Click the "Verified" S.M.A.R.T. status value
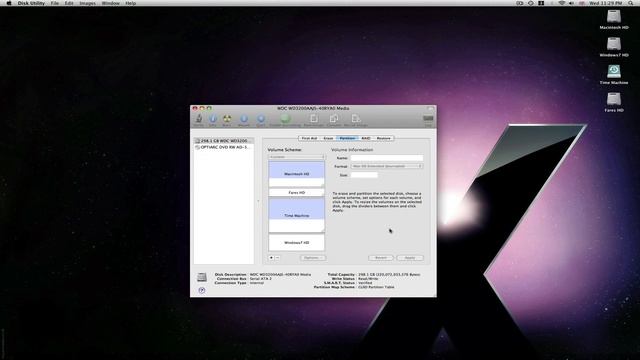640x360 pixels. (x=365, y=283)
